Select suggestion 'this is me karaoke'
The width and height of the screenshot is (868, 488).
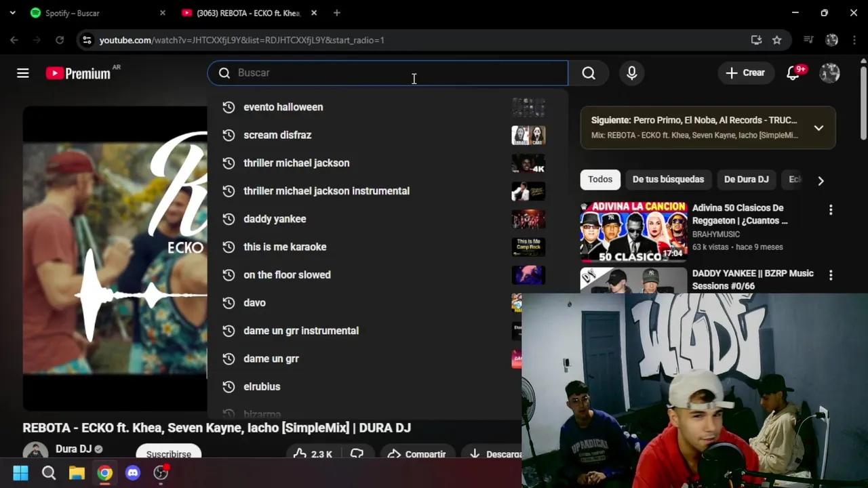[x=387, y=247]
